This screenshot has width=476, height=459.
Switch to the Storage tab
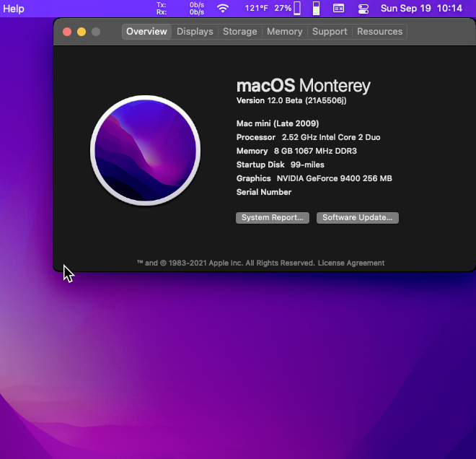[240, 32]
